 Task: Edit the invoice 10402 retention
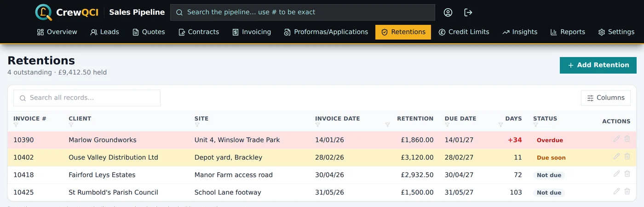[617, 156]
